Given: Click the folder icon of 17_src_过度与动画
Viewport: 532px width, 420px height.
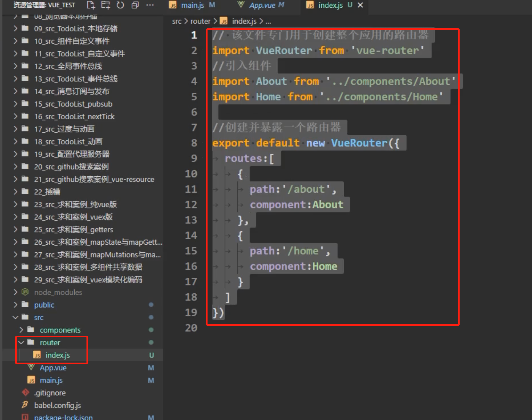Looking at the screenshot, I should (x=25, y=129).
